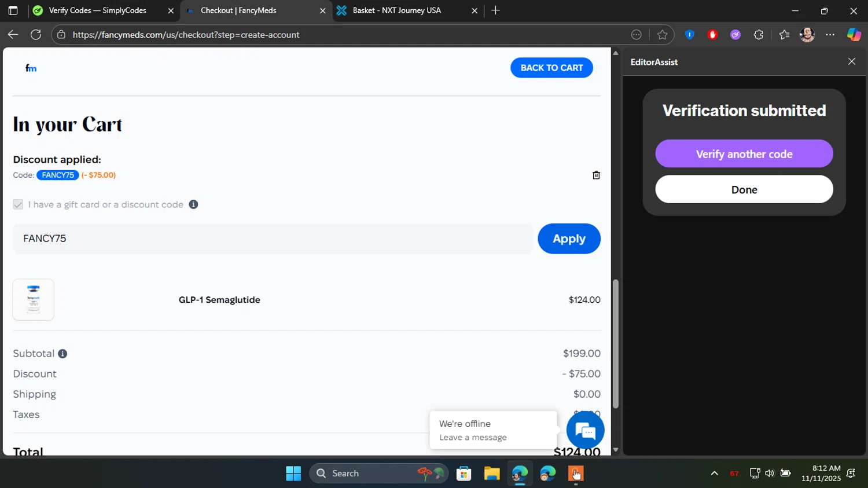868x488 pixels.
Task: Open the volume control in tray
Action: click(770, 474)
